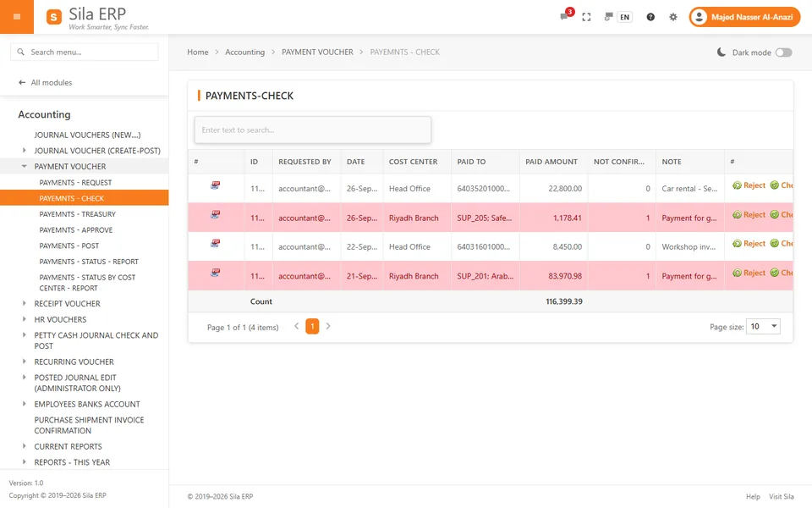This screenshot has height=508, width=812.
Task: Open Majed Nasser Al-Anazi user menu
Action: click(744, 17)
